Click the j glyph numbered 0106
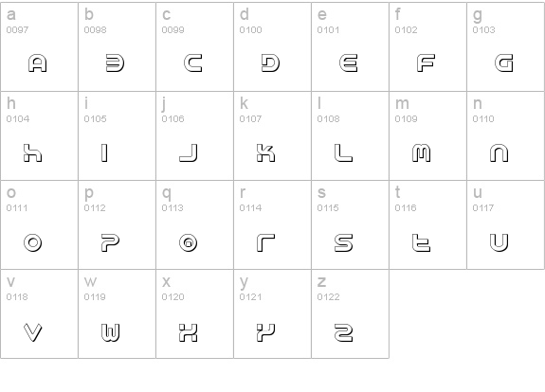Viewport: 545px width, 392px height. point(189,152)
